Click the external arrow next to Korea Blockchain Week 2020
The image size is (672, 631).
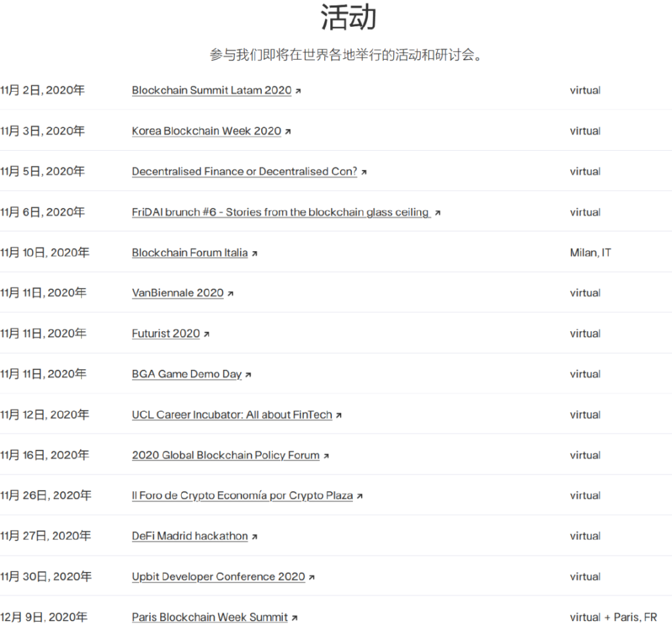pos(288,131)
